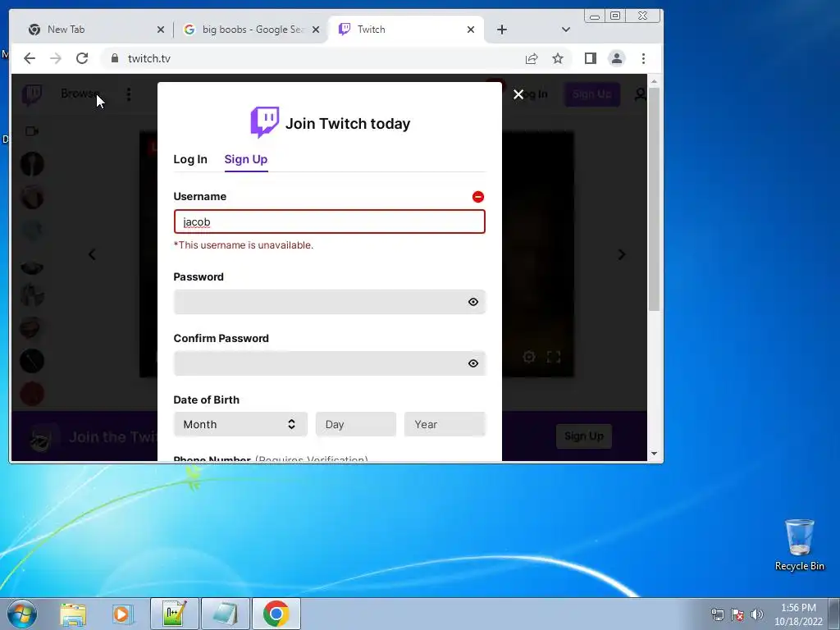Bookmark this page with the star icon
Screen dimensions: 840x630
click(x=558, y=58)
